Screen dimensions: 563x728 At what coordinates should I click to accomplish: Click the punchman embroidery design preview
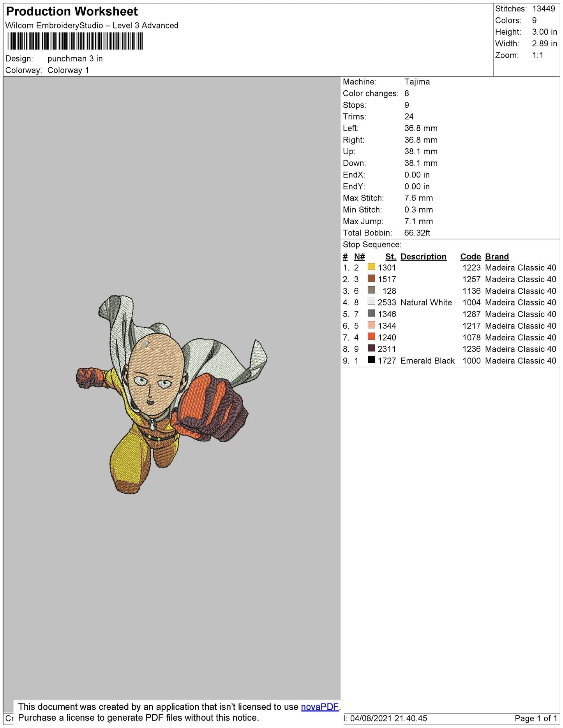tap(171, 394)
